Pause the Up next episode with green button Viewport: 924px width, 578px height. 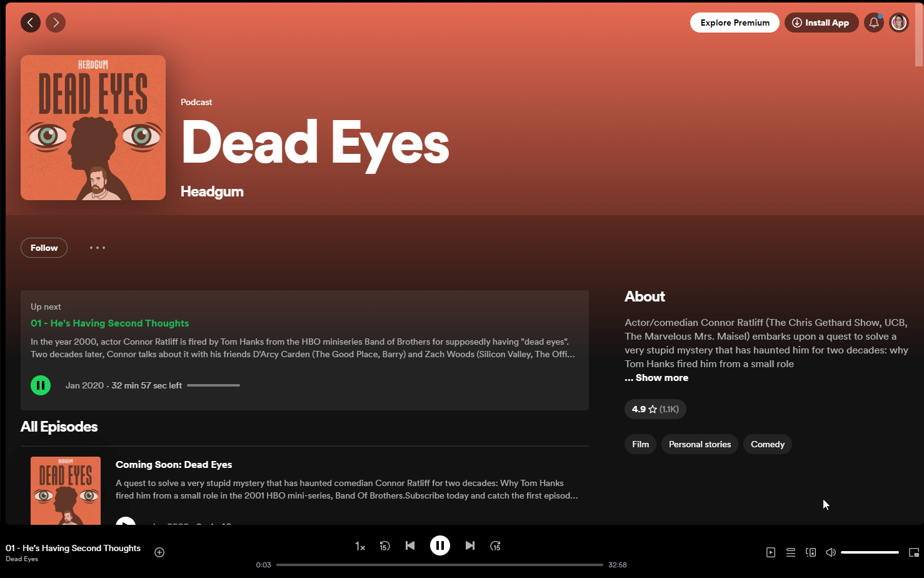(x=41, y=385)
